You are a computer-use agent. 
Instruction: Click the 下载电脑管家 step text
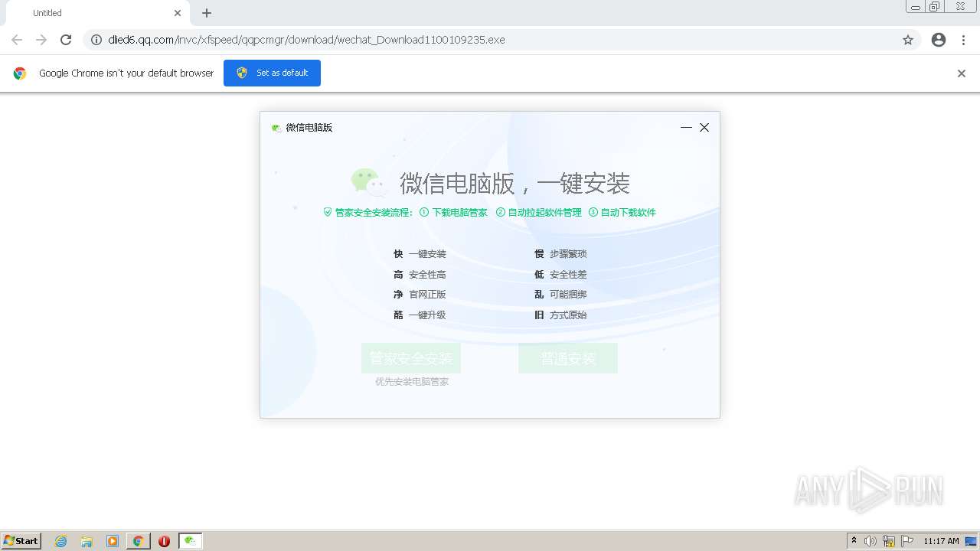(459, 213)
